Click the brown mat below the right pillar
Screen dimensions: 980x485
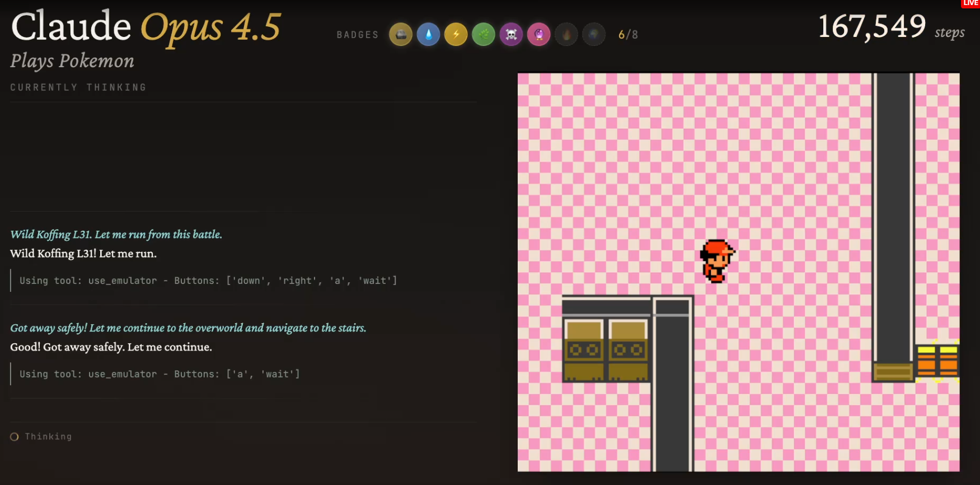pyautogui.click(x=893, y=371)
